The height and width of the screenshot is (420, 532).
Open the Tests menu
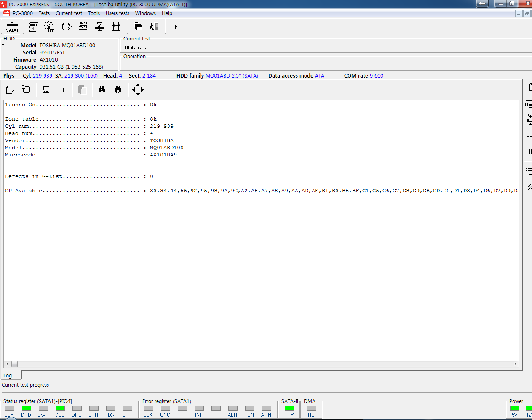coord(44,13)
